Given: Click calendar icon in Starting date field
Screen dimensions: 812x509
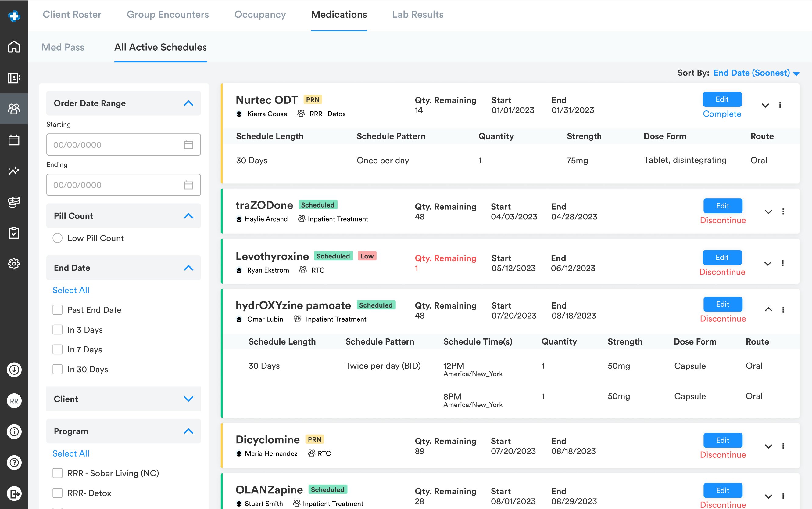Looking at the screenshot, I should [188, 145].
